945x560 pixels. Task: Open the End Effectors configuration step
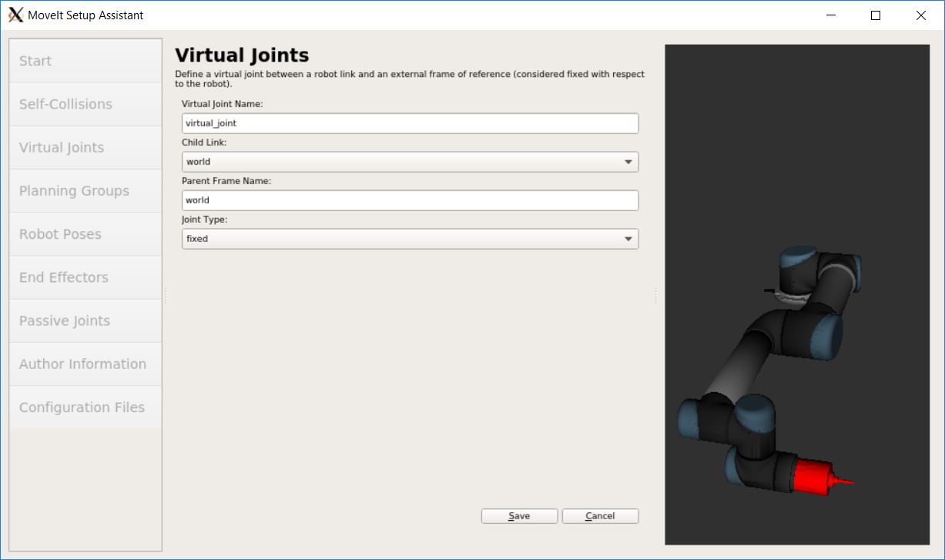click(x=85, y=277)
